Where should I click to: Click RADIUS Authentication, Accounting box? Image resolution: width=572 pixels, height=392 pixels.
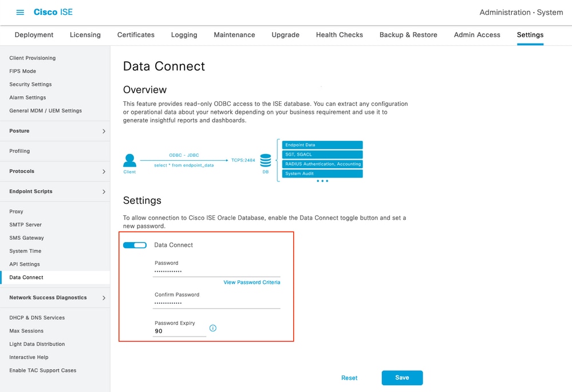(x=322, y=164)
